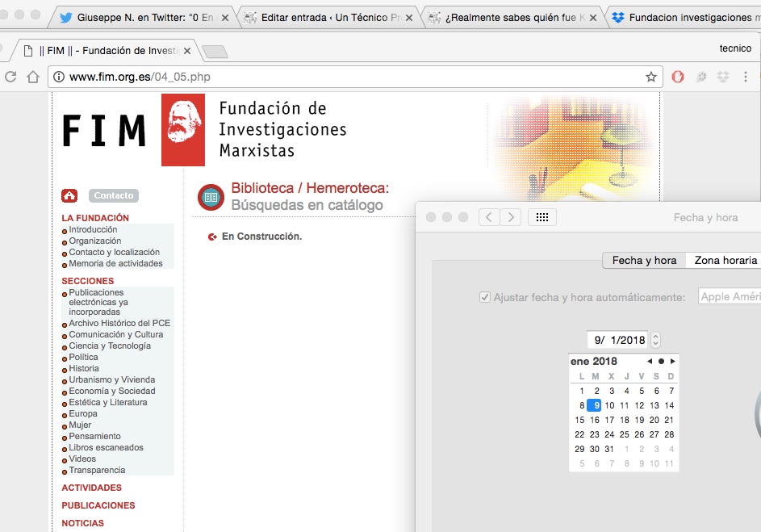
Task: Toggle 'Ajustar fecha y hora automáticamente' checkbox
Action: click(485, 297)
